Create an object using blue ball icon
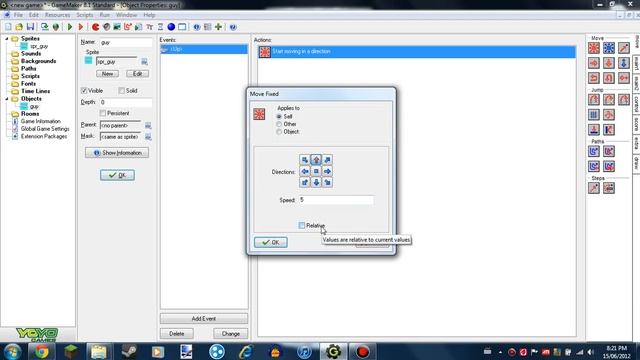640x360 pixels. click(171, 27)
